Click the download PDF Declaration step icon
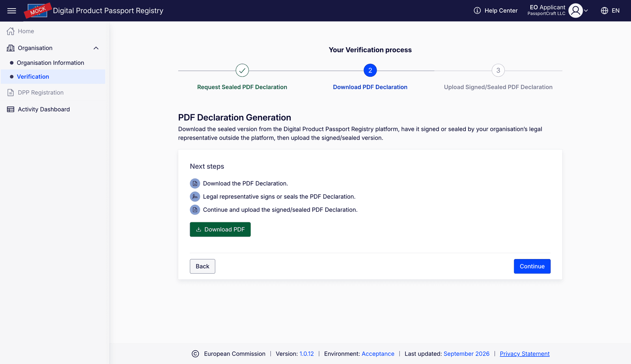Screen dimensions: 631x364 click(x=195, y=183)
